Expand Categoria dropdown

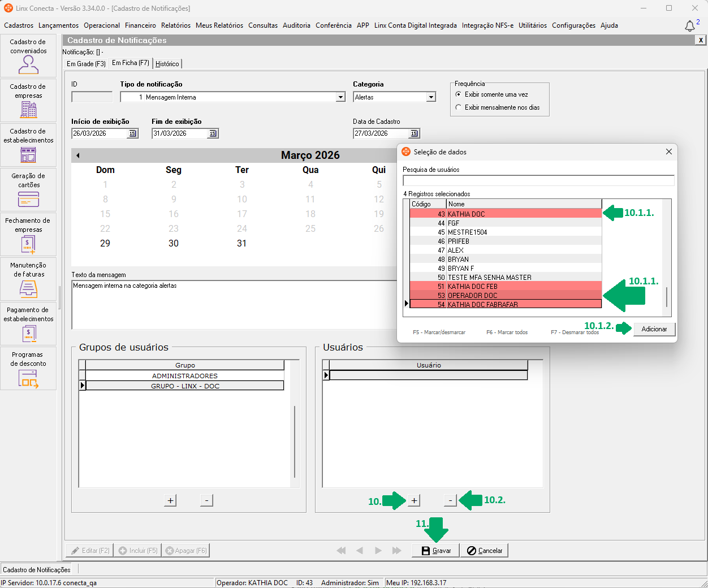431,97
